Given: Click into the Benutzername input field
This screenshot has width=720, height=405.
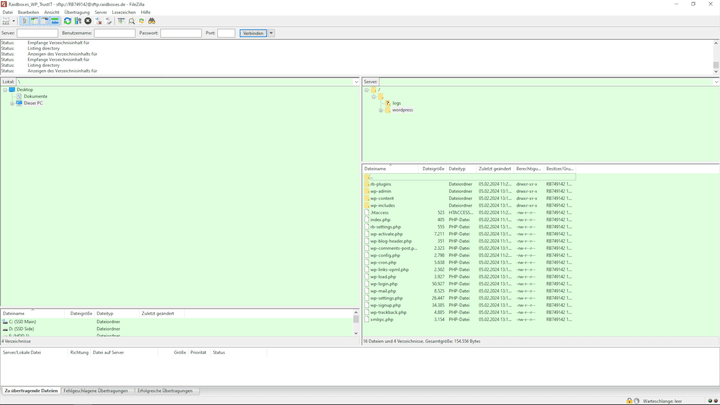Looking at the screenshot, I should coord(114,33).
